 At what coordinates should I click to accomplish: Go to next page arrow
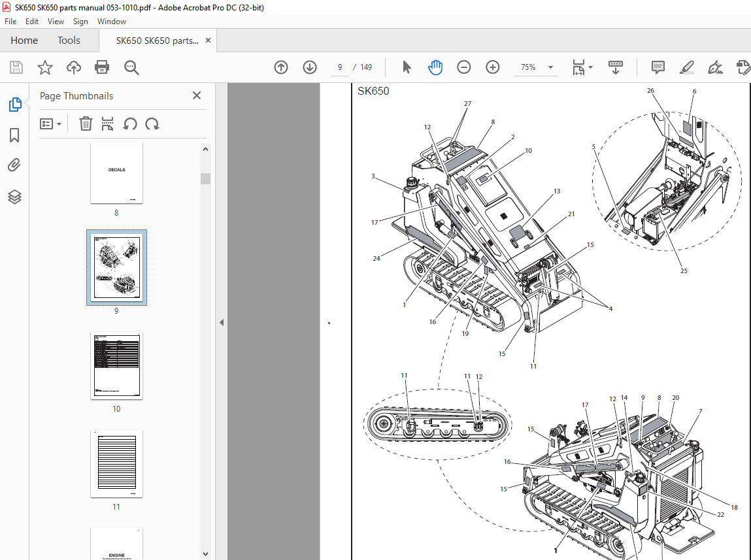(310, 67)
